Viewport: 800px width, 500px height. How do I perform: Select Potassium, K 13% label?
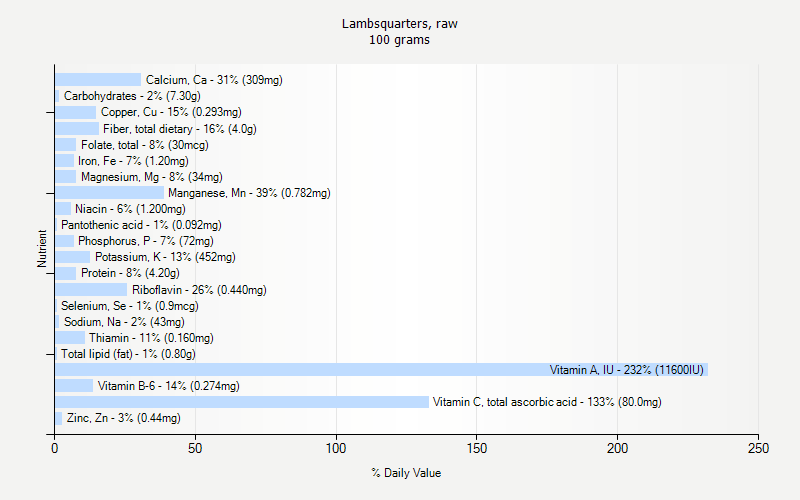coord(165,257)
